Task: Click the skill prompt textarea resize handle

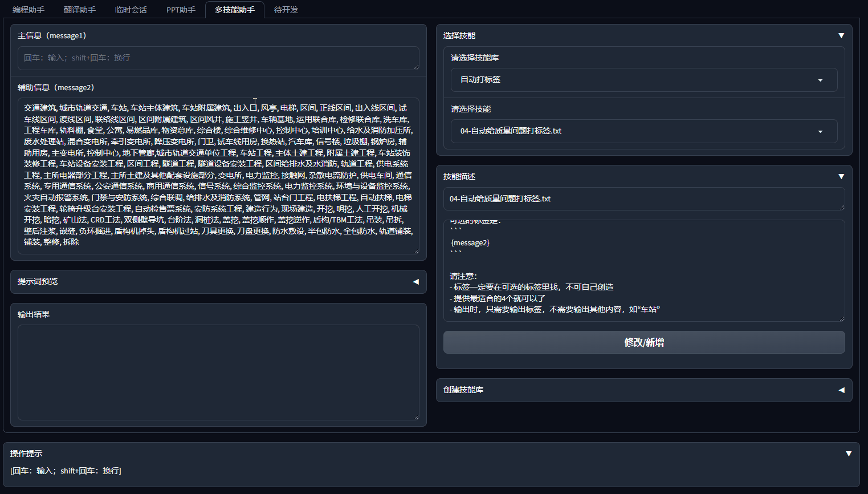Action: (x=842, y=318)
